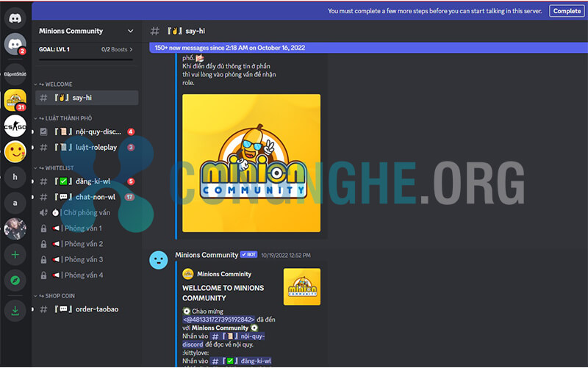Click the hashtag icon in channel header
This screenshot has height=368, width=588.
pyautogui.click(x=154, y=31)
